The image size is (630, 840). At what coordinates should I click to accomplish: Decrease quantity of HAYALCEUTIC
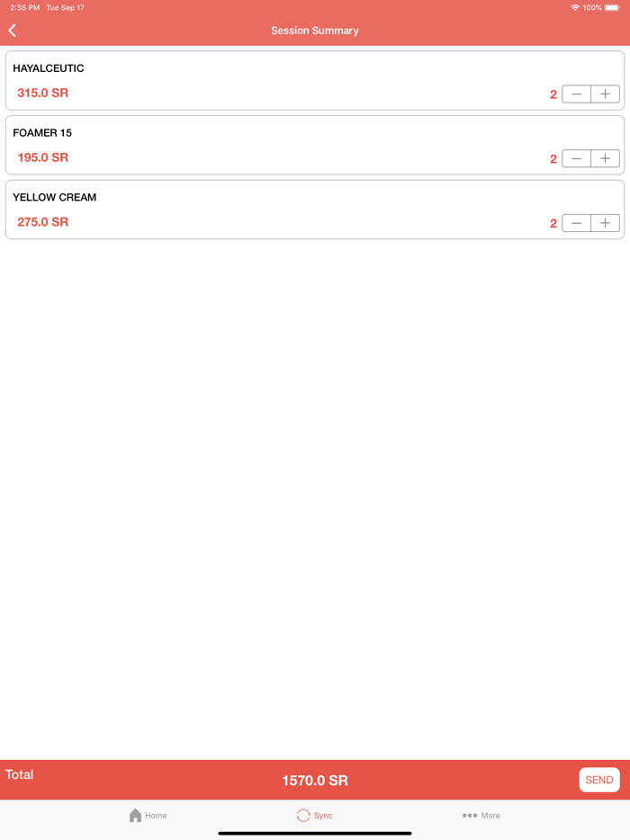coord(577,94)
